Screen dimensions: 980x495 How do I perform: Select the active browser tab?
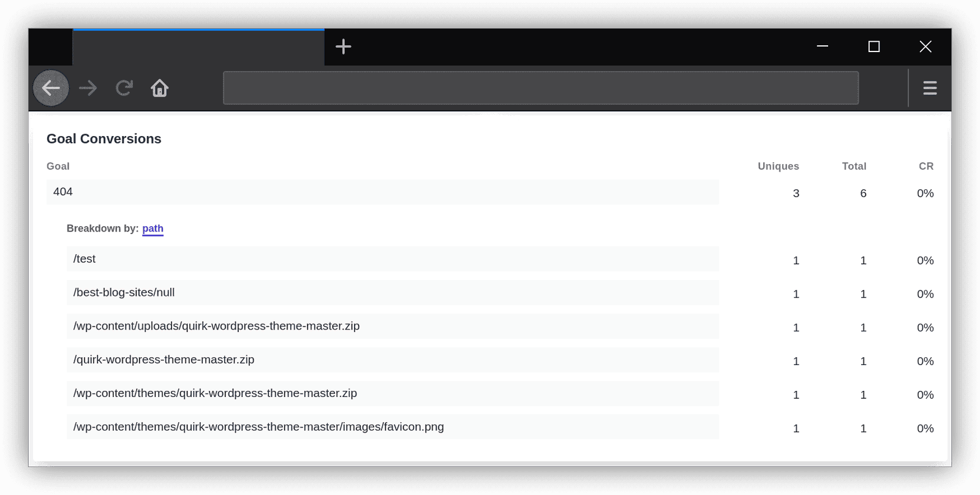coord(198,47)
